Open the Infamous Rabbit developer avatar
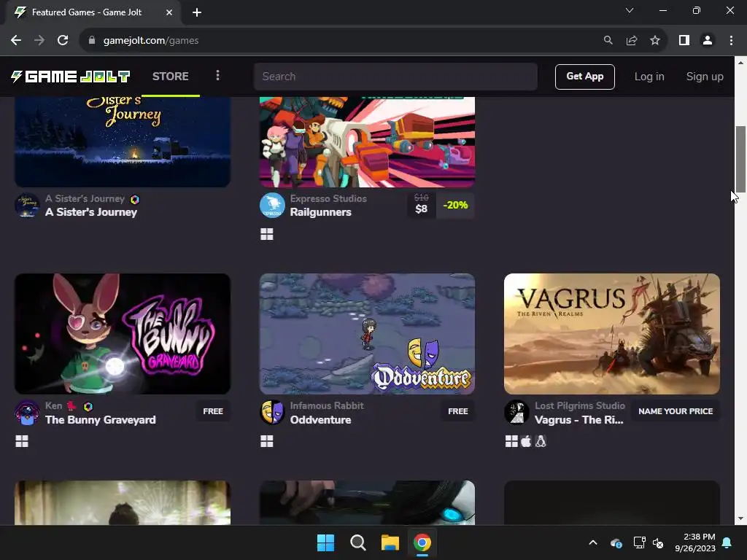 point(272,413)
